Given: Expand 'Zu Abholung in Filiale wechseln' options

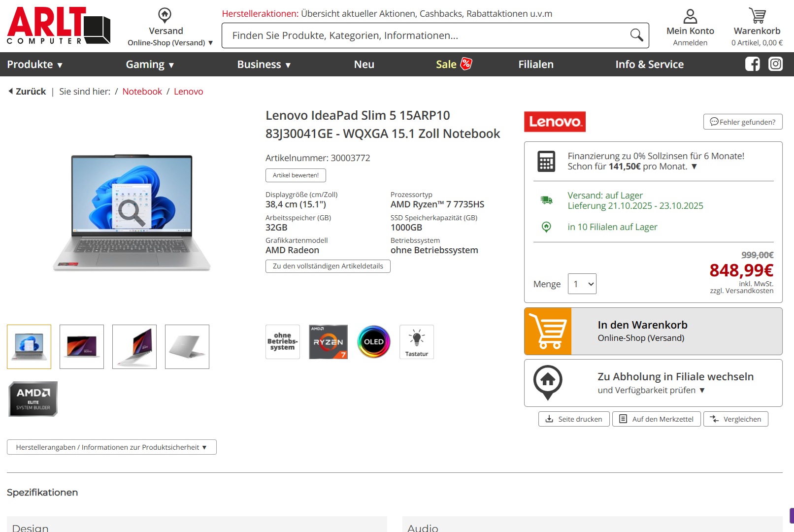Looking at the screenshot, I should pyautogui.click(x=653, y=383).
